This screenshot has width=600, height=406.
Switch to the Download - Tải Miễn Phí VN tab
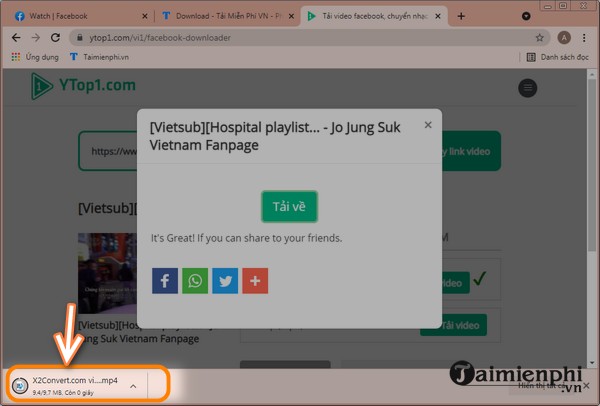(228, 16)
